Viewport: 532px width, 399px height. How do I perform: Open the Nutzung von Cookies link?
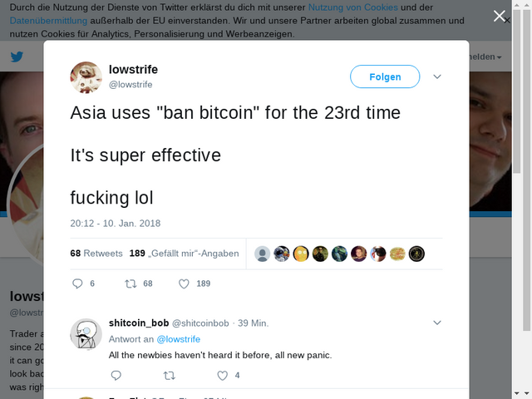[x=352, y=7]
